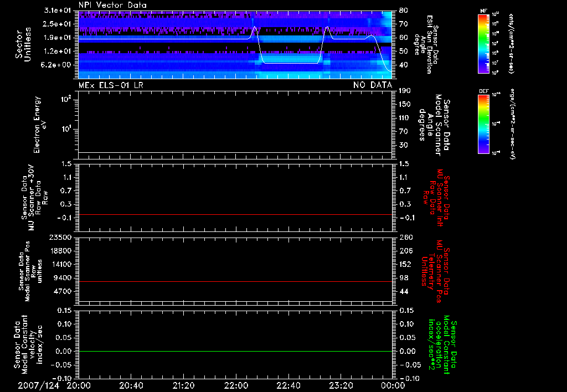Screen dimensions: 567x392
Task: Click the 110 scanner angle tick value
Action: click(405, 118)
